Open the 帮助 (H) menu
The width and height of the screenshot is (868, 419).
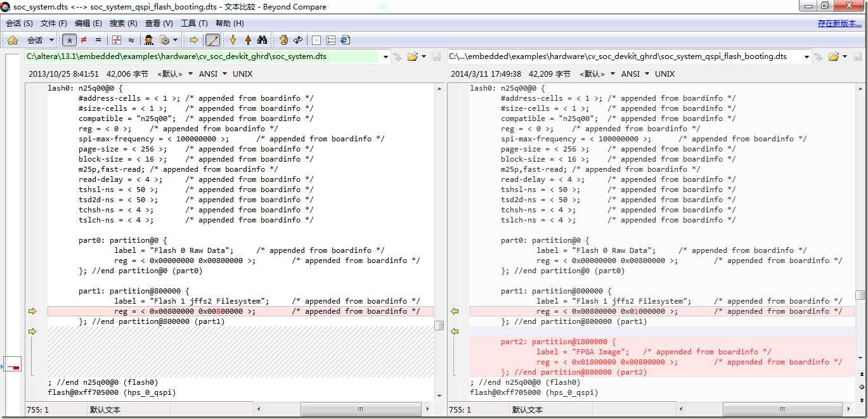tap(230, 23)
